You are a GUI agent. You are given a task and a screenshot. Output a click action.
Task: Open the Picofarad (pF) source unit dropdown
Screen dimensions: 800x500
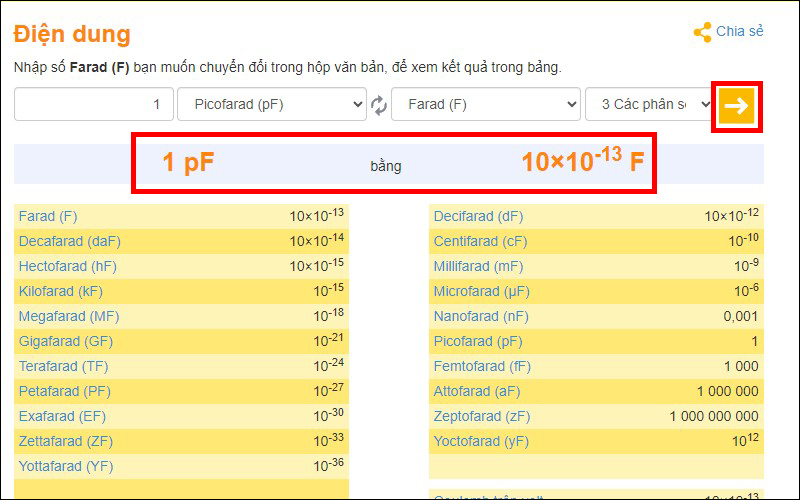[x=272, y=105]
